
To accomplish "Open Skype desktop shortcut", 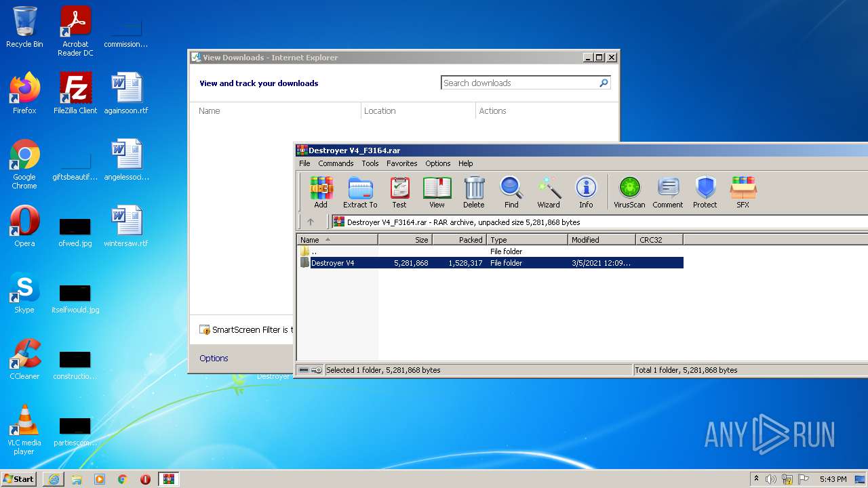I will click(x=24, y=293).
